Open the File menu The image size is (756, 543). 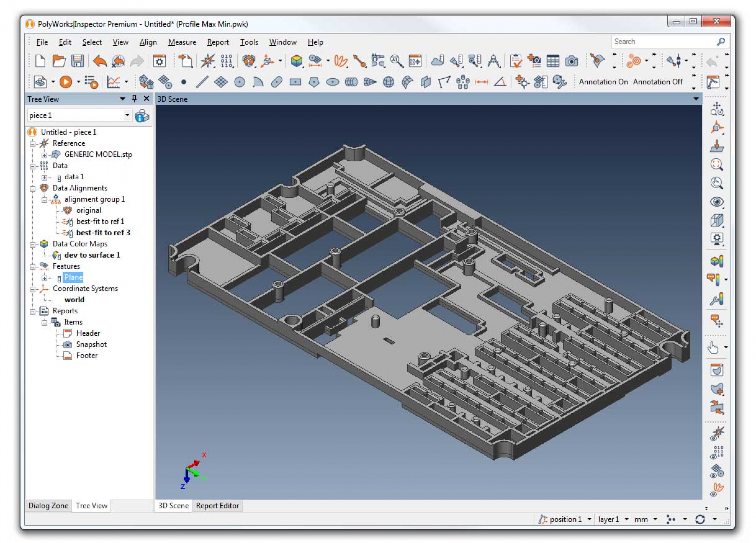coord(42,42)
